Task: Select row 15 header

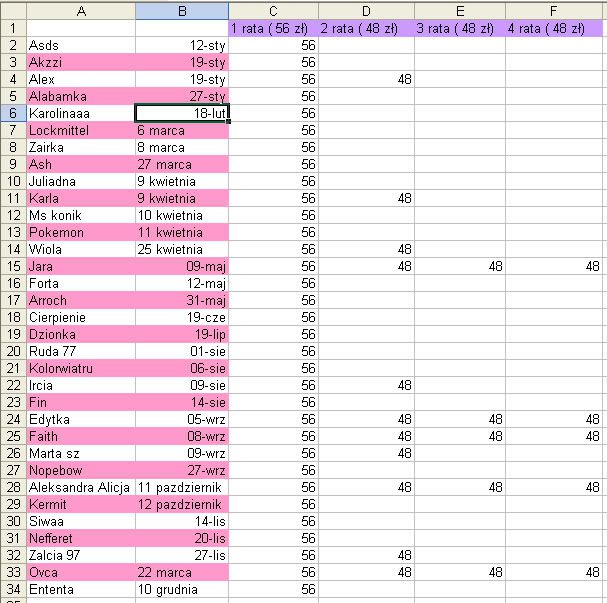Action: tap(13, 266)
